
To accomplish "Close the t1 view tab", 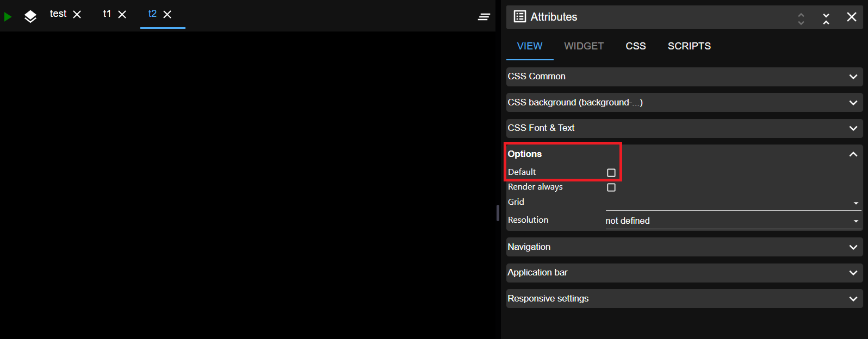I will (122, 15).
